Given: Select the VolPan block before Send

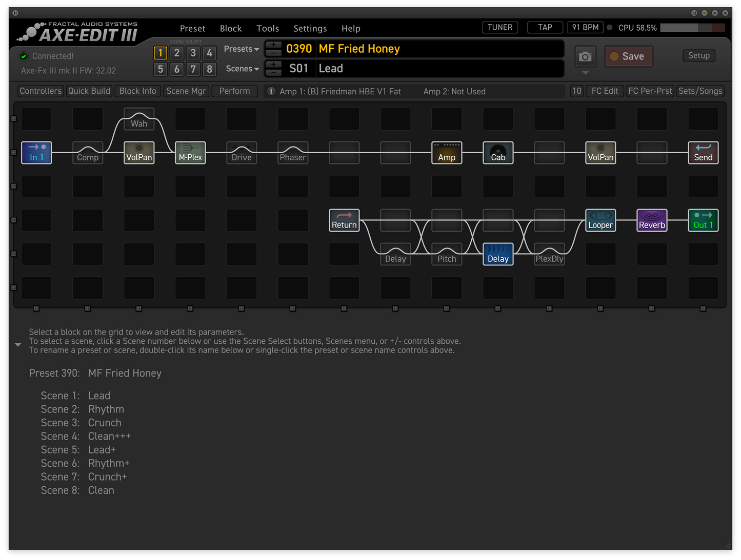Looking at the screenshot, I should pos(600,153).
